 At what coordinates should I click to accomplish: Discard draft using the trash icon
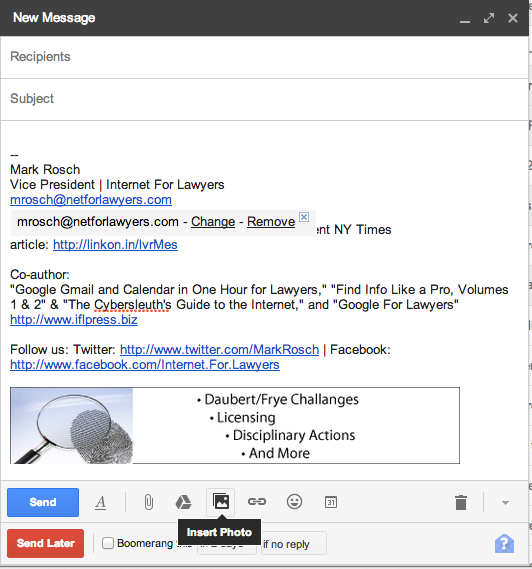click(x=461, y=503)
